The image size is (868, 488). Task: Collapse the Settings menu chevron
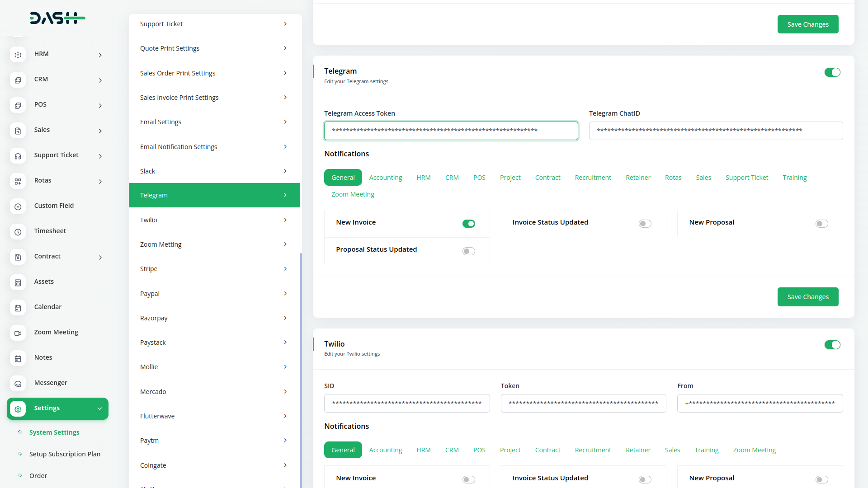(x=99, y=408)
